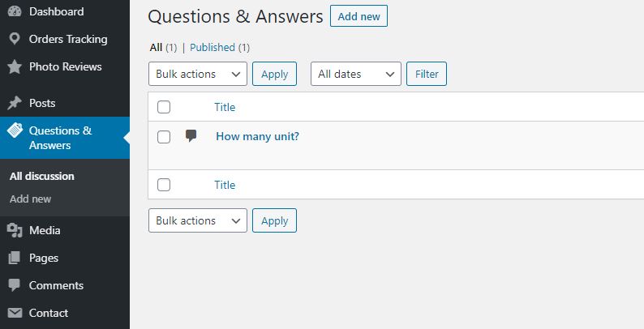
Task: Click the Questions & Answers tag icon
Action: pos(14,131)
